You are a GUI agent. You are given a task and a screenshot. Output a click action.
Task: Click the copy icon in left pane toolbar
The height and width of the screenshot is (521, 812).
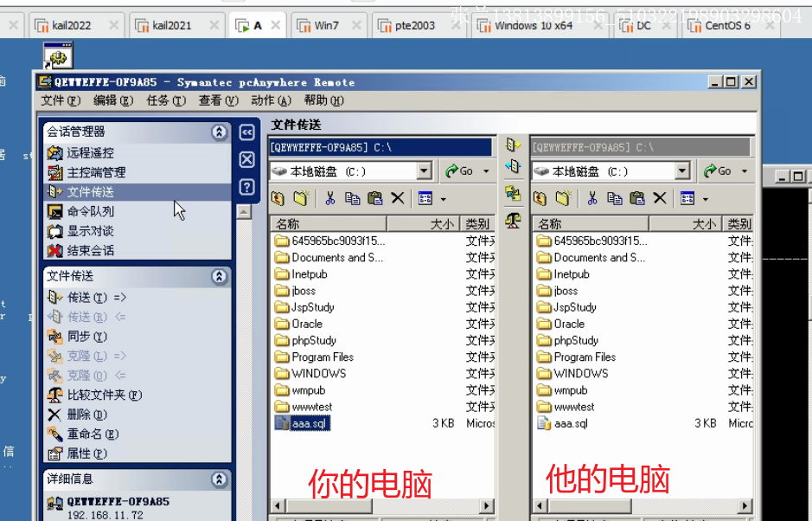click(x=352, y=198)
